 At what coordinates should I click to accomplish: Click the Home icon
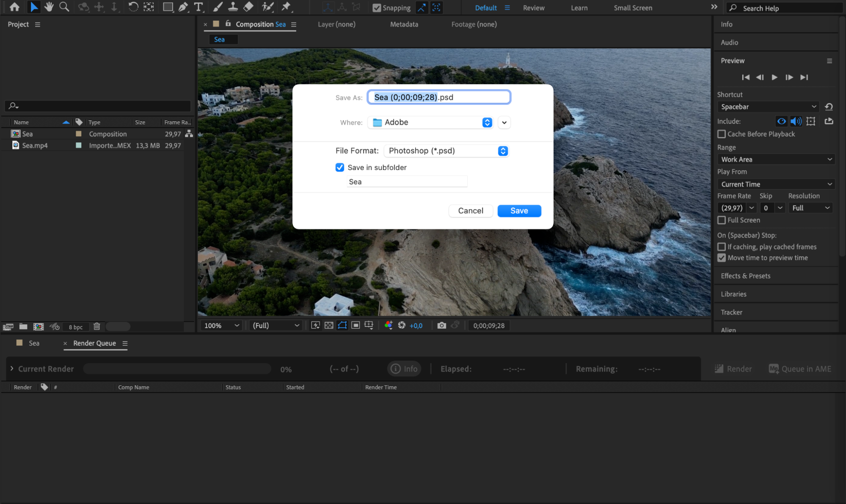pyautogui.click(x=14, y=7)
